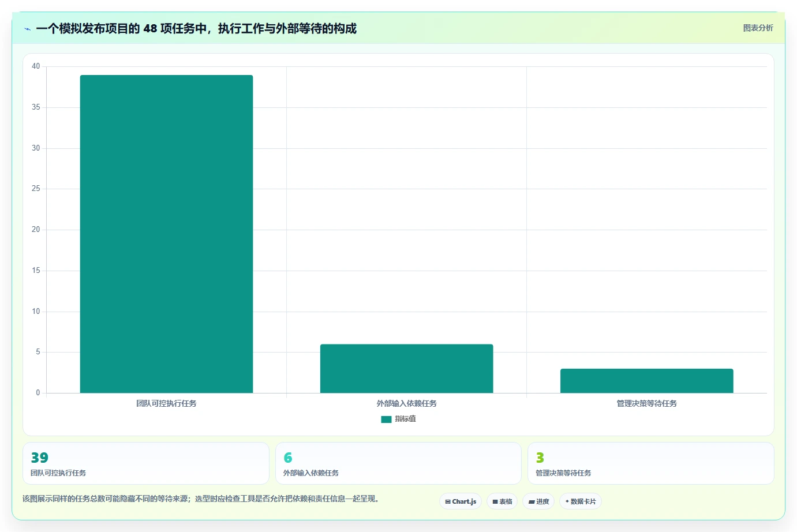
Task: Open the stat card showing 6
Action: [398, 463]
